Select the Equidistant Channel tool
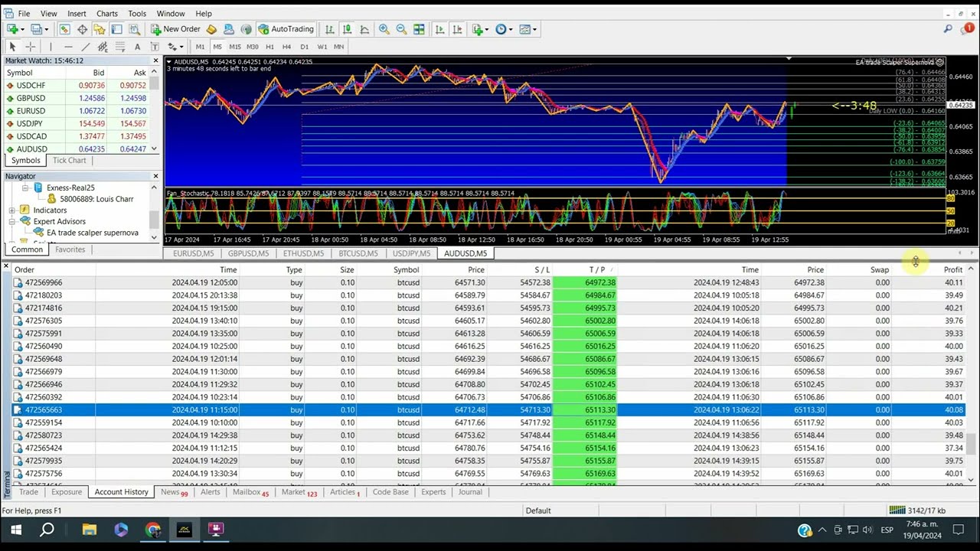The image size is (980, 551). click(103, 47)
